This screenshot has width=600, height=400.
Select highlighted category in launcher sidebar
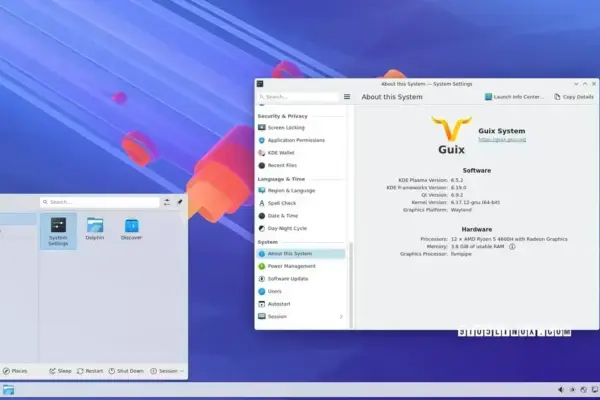pos(18,219)
